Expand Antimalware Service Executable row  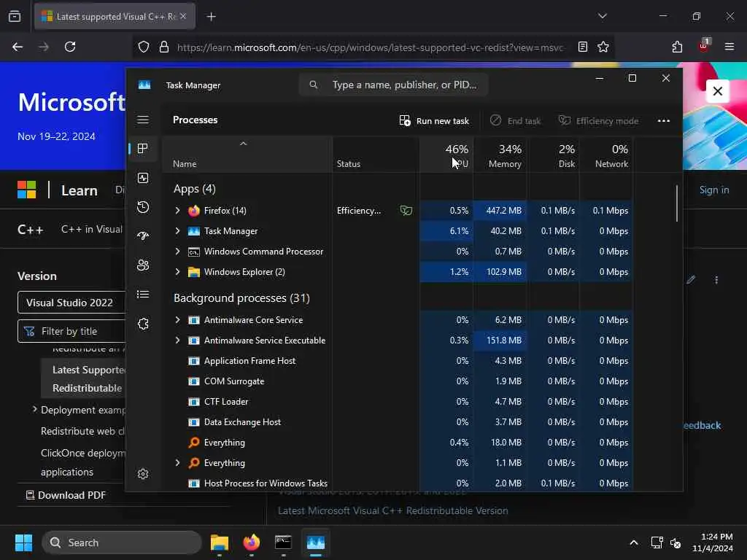pyautogui.click(x=177, y=341)
